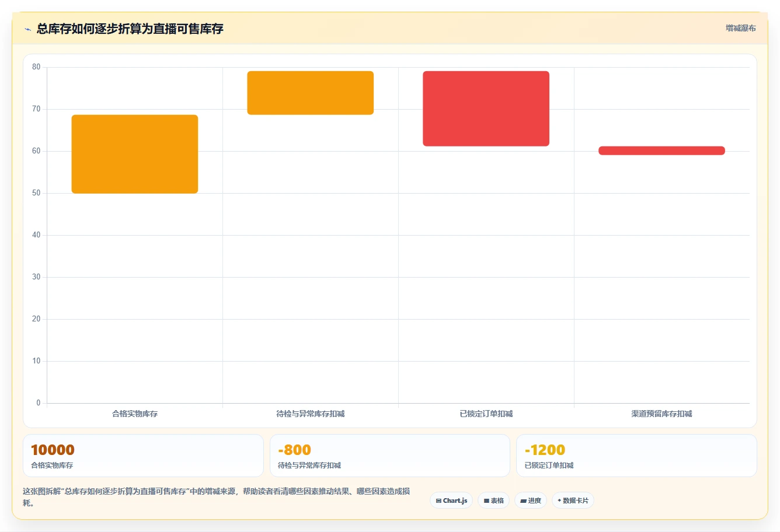Image resolution: width=780 pixels, height=532 pixels.
Task: Click the x-axis label 合格实物库存
Action: [135, 414]
